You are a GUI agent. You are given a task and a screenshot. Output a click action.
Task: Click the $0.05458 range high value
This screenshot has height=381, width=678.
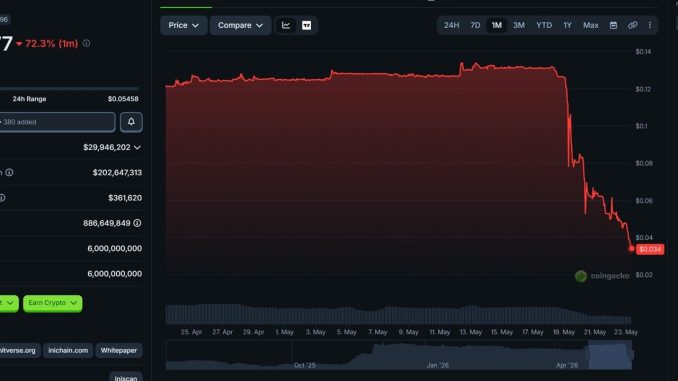coord(123,99)
